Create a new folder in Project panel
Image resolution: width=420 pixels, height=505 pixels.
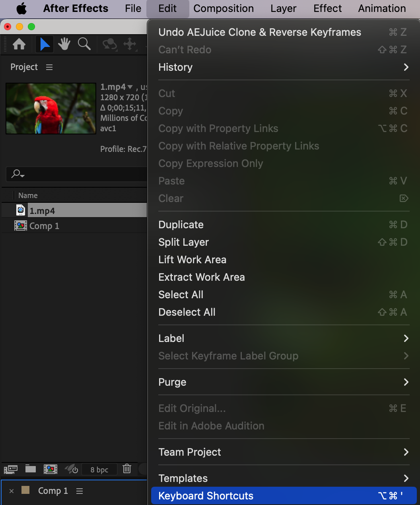(x=31, y=469)
